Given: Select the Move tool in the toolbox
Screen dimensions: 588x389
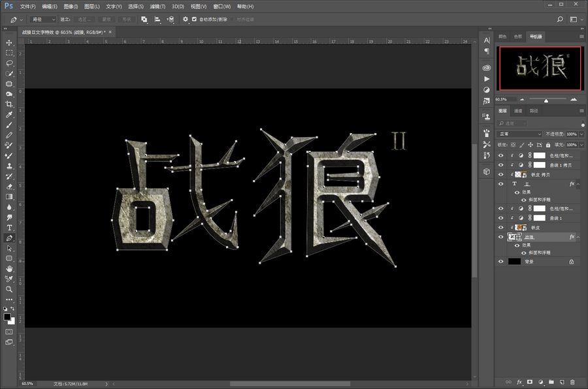Looking at the screenshot, I should 9,42.
